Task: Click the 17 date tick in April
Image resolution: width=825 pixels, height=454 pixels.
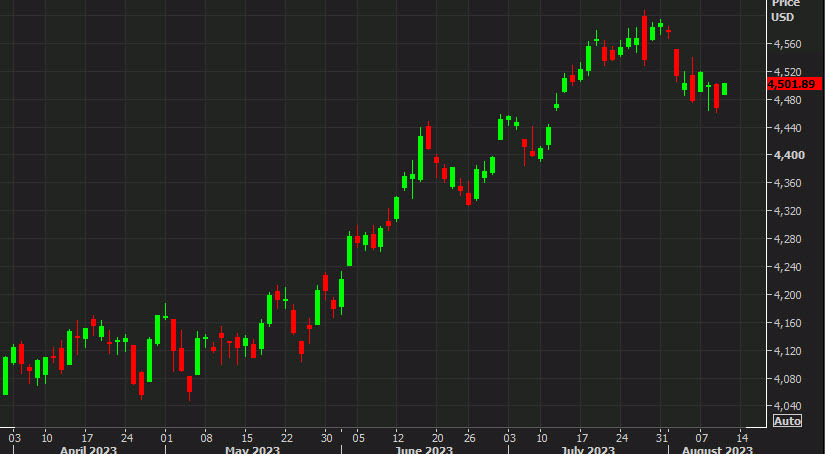Action: pyautogui.click(x=87, y=438)
